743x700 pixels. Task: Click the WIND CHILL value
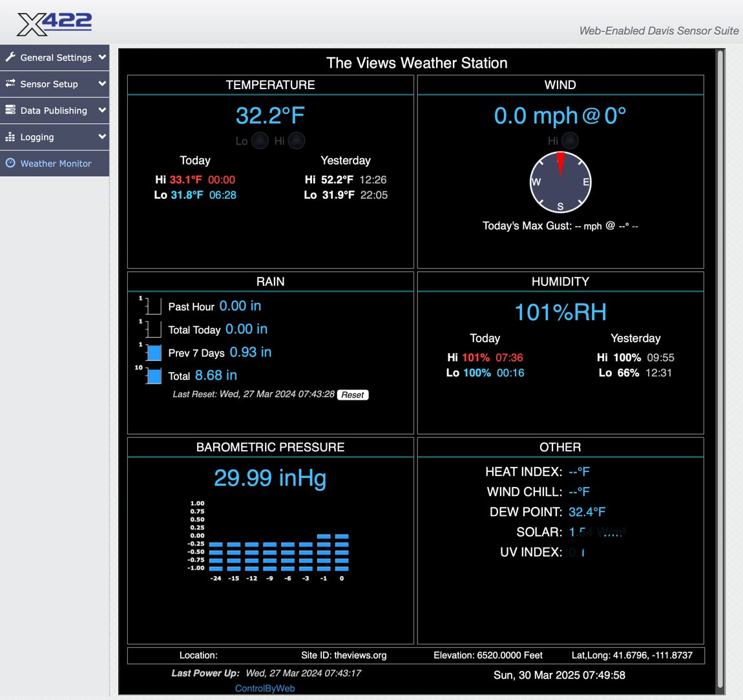pyautogui.click(x=579, y=491)
